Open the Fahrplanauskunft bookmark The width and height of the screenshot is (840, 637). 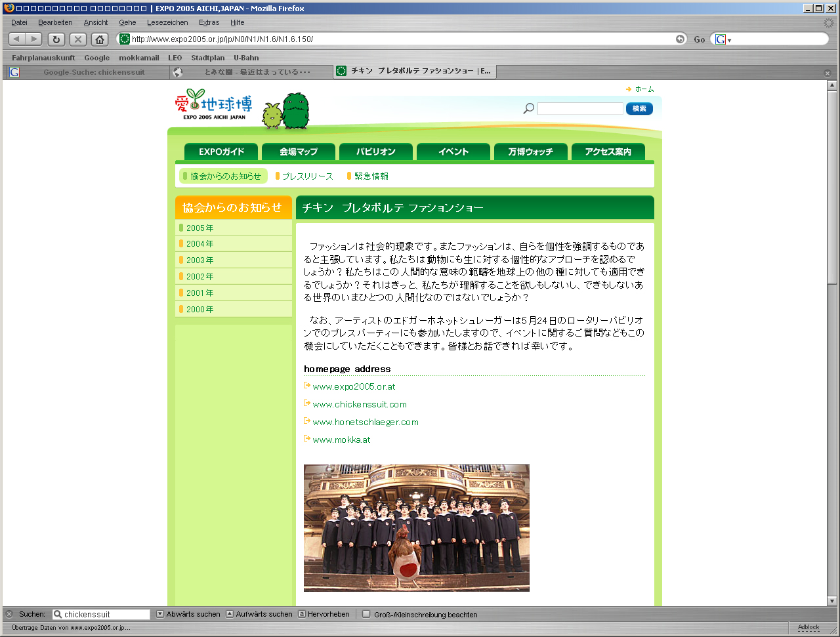point(43,58)
